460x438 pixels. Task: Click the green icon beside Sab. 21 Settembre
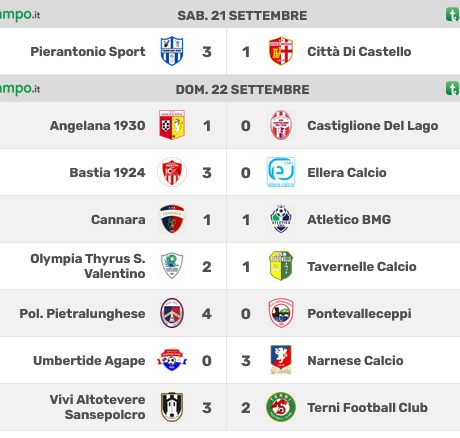[x=453, y=15]
